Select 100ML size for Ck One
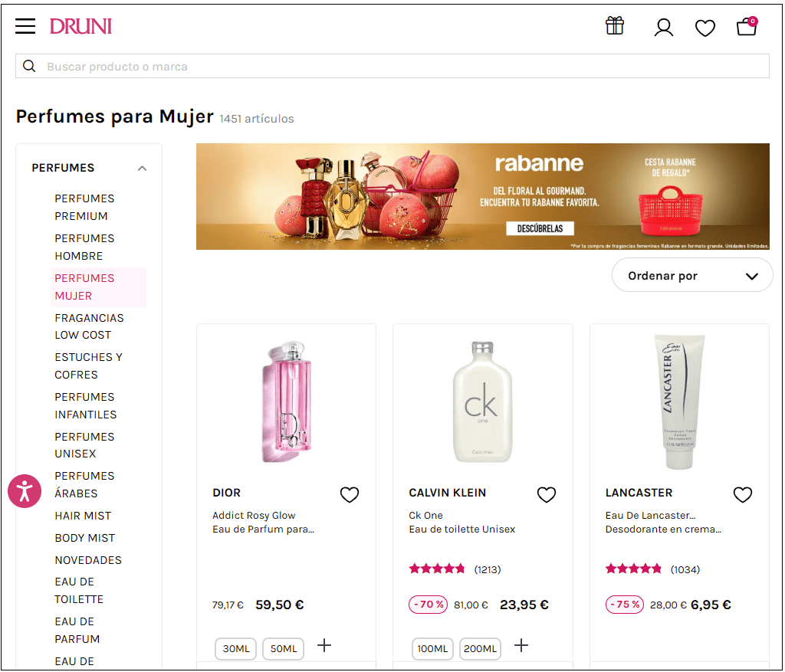This screenshot has width=785, height=672. [x=432, y=648]
